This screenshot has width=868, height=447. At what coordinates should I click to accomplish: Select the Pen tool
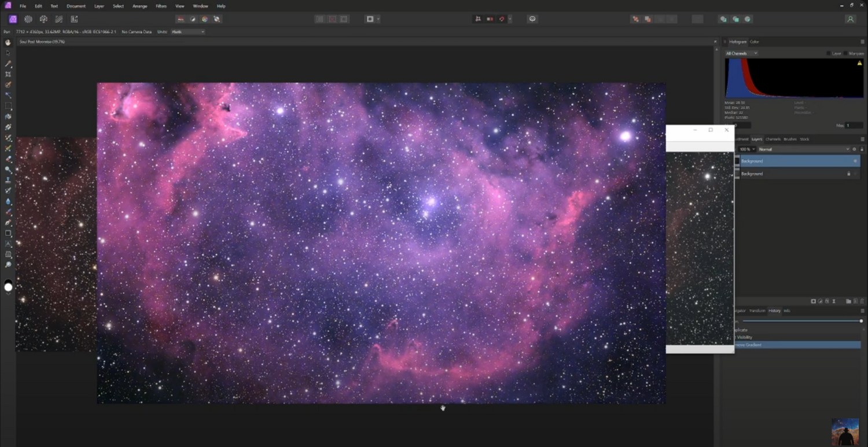coord(8,223)
